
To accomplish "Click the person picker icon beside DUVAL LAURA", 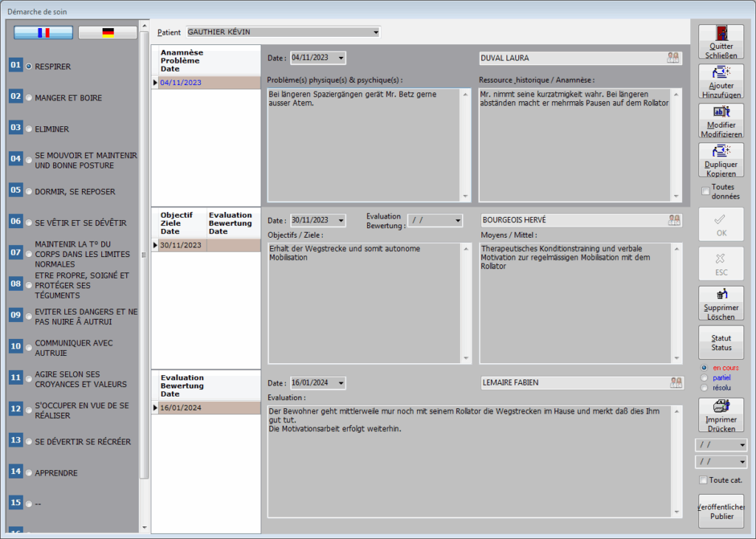I will [x=673, y=58].
